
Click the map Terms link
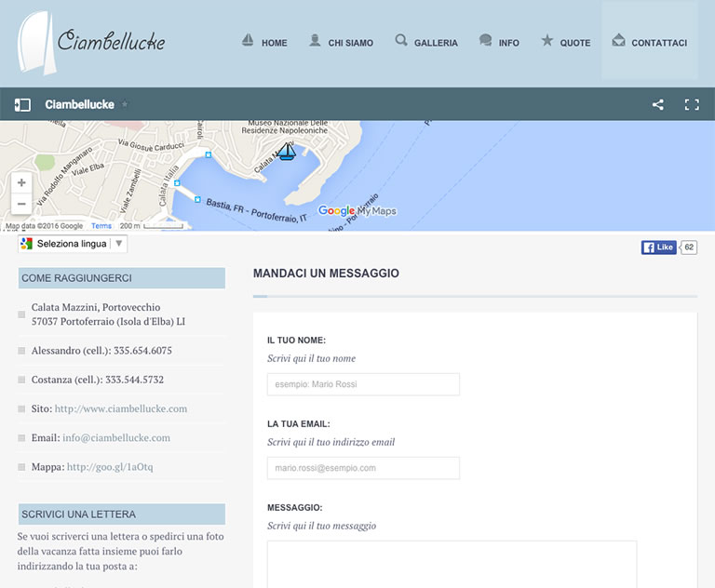[101, 226]
